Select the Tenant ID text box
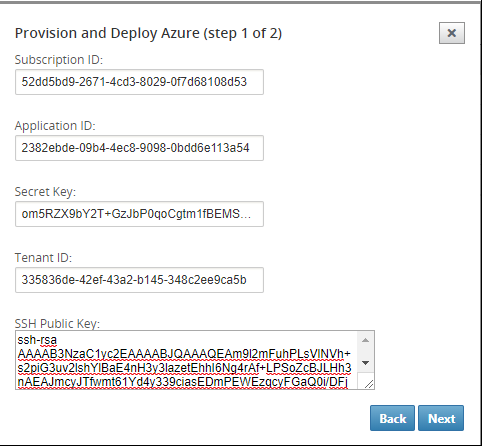 coord(139,280)
